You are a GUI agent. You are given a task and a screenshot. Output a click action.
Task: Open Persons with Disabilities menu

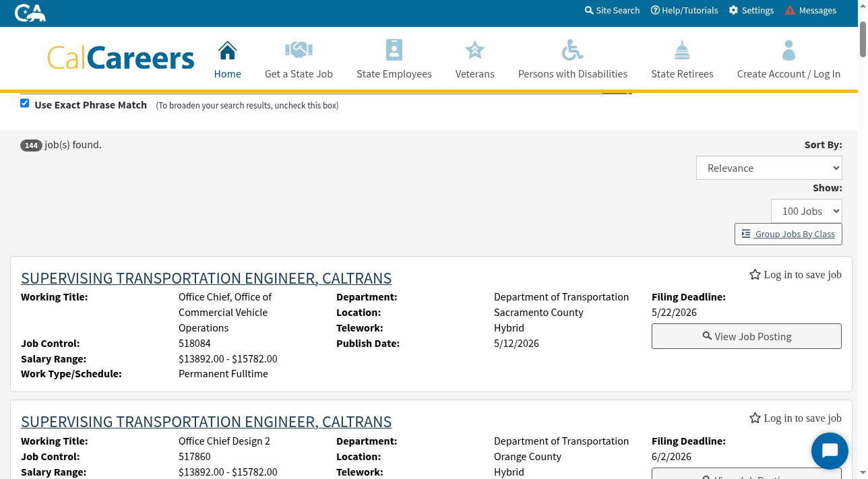click(573, 74)
